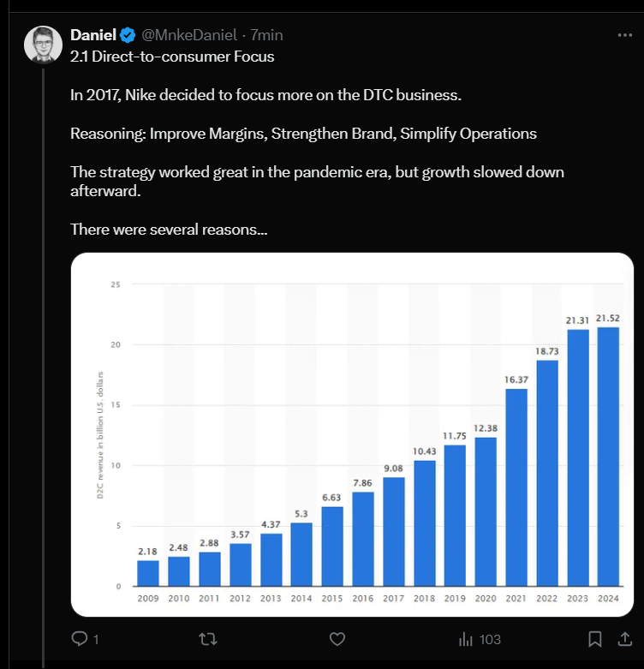Like the Nike DTC tweet with the heart
Image resolution: width=644 pixels, height=669 pixels.
coord(337,639)
